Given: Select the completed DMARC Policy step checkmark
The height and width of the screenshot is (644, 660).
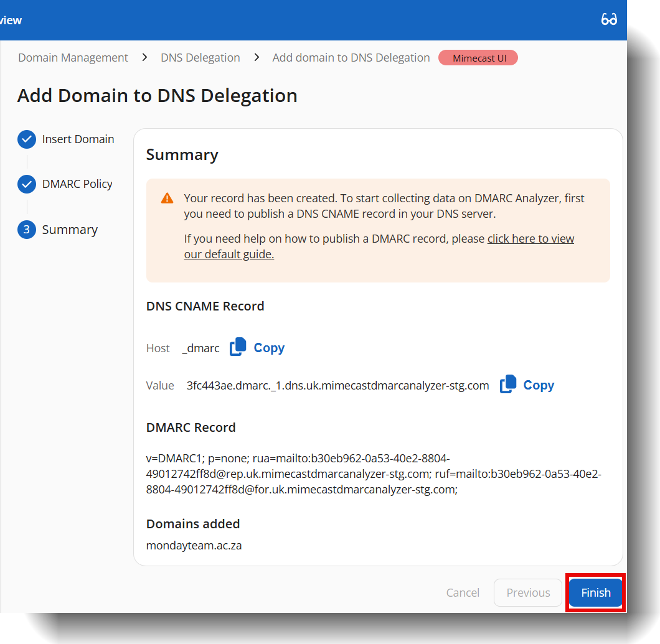Looking at the screenshot, I should pyautogui.click(x=26, y=184).
